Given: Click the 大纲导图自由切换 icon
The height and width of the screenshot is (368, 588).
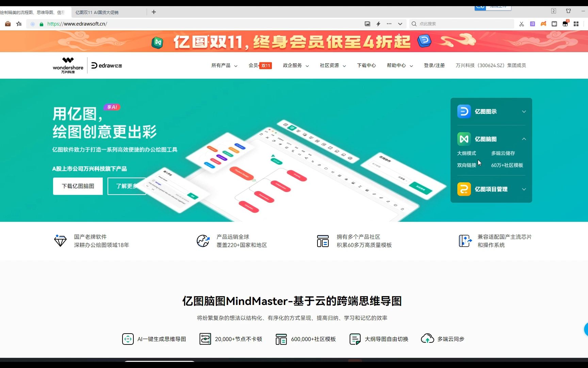Looking at the screenshot, I should 355,339.
